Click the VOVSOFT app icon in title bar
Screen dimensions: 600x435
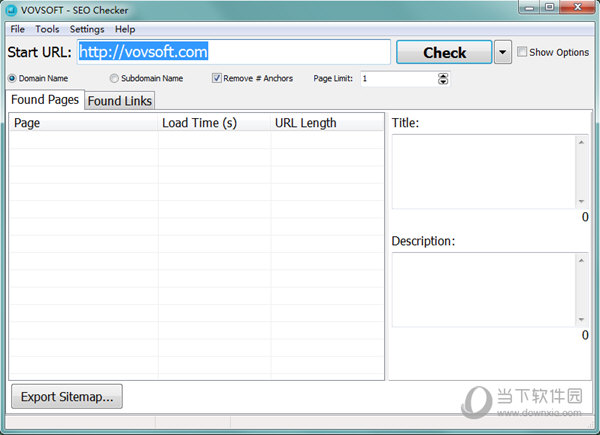point(11,10)
